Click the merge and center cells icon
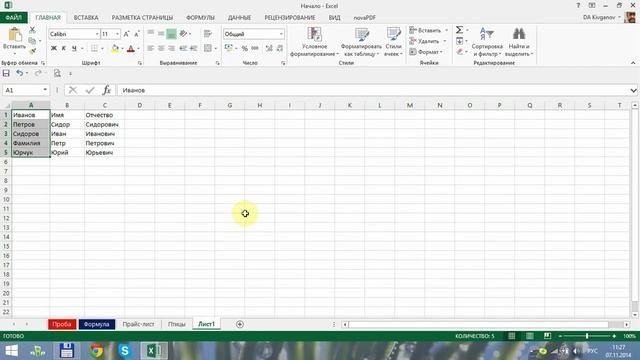The width and height of the screenshot is (640, 360). point(208,49)
